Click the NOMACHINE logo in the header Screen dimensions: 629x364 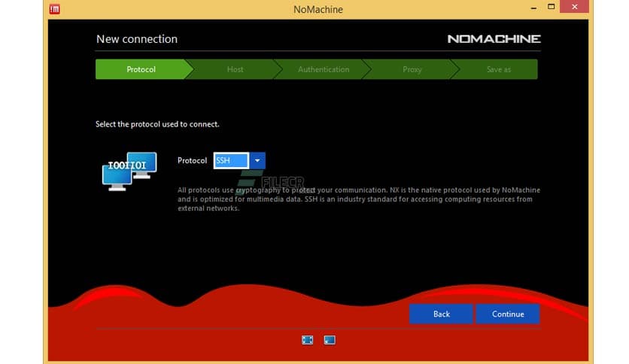(494, 39)
